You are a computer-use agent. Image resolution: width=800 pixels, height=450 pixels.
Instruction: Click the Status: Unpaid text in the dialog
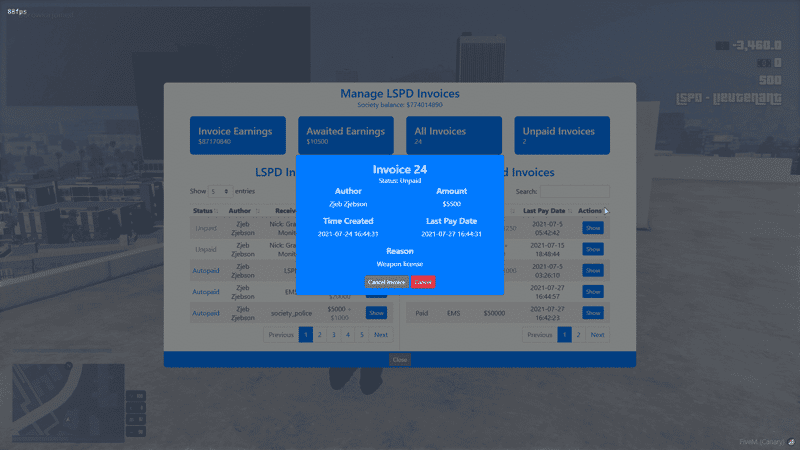pyautogui.click(x=399, y=181)
